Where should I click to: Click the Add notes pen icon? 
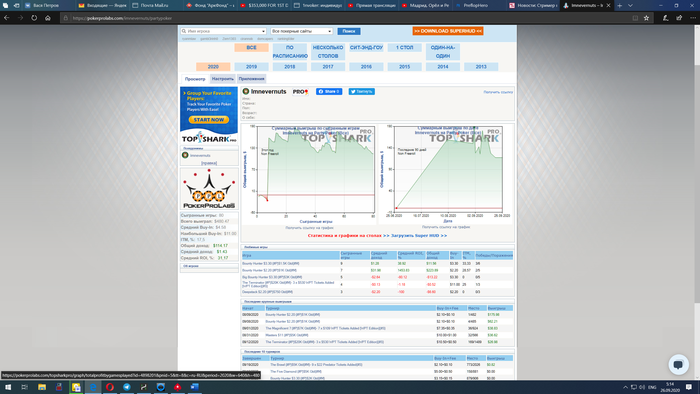click(x=665, y=18)
